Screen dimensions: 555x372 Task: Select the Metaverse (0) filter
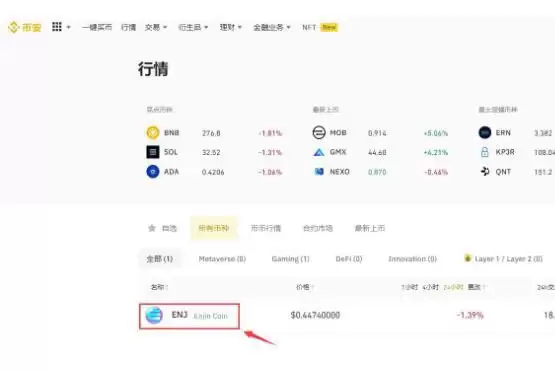(222, 259)
